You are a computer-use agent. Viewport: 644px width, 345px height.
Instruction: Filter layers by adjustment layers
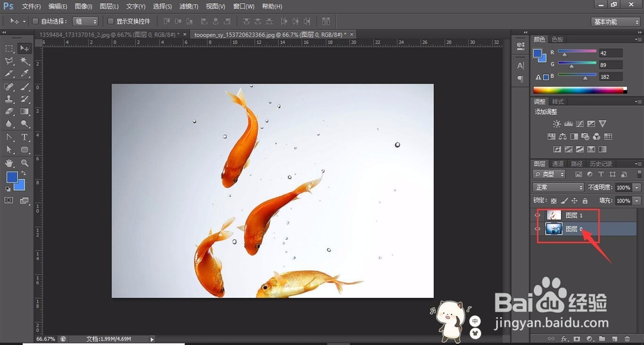coord(590,174)
